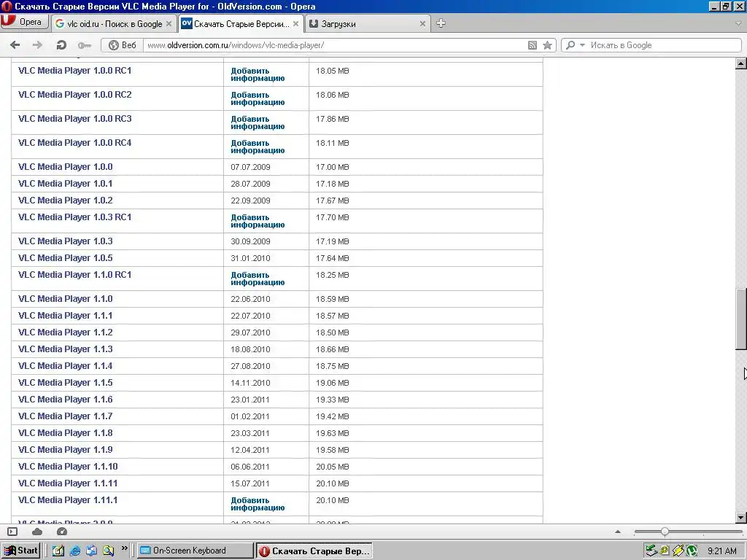Open VLC Media Player 1.0.2 link

tap(65, 200)
